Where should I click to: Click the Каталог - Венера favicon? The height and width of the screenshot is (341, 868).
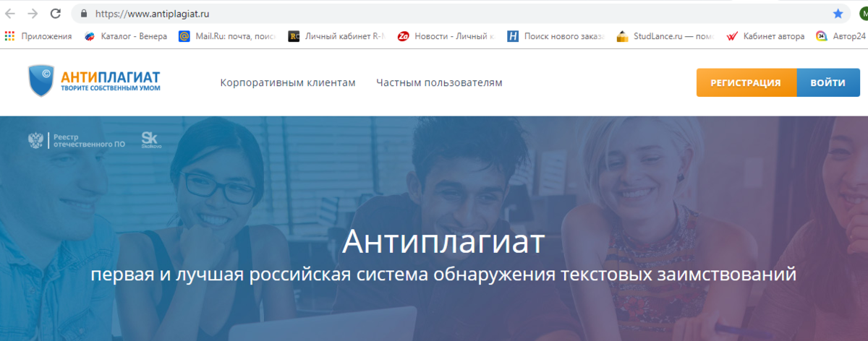(90, 35)
